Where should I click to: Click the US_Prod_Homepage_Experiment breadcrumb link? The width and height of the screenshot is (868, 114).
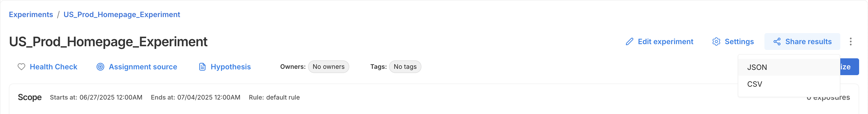click(122, 14)
